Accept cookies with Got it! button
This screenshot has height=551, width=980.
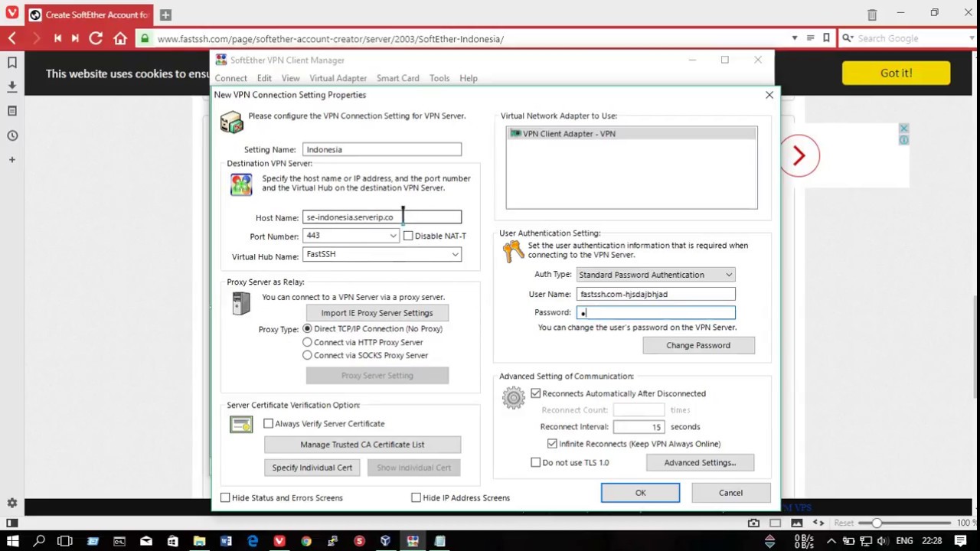896,73
